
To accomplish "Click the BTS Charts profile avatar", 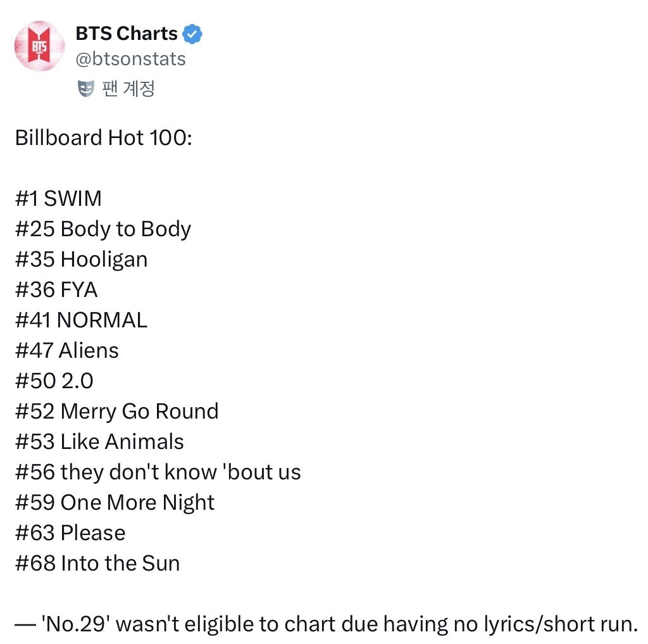I will point(39,46).
